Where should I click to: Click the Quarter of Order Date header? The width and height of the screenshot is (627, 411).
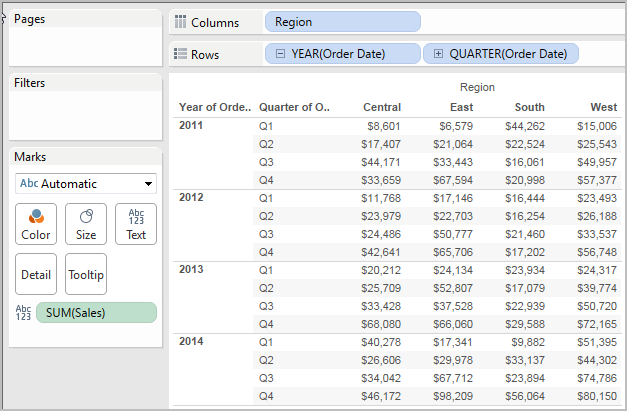point(294,107)
